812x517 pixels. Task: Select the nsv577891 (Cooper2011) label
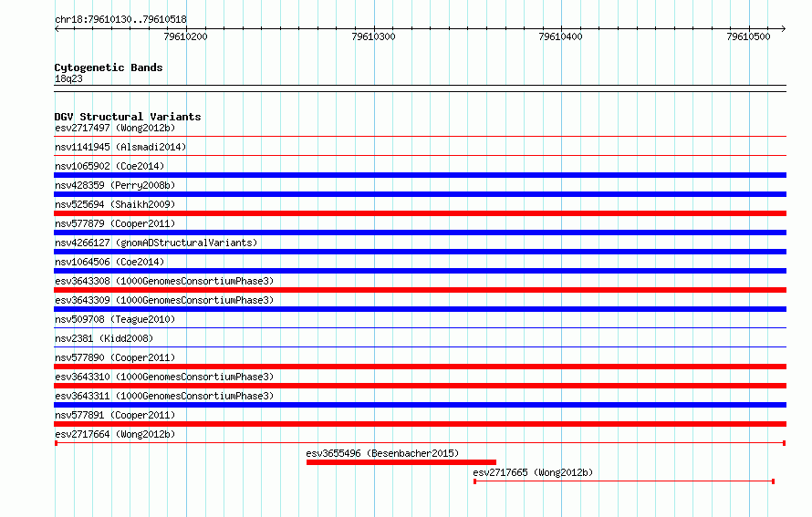[x=115, y=415]
